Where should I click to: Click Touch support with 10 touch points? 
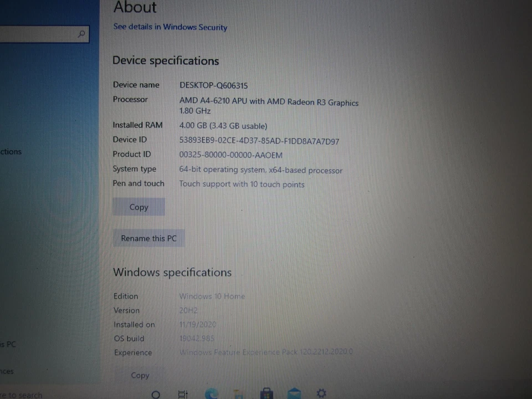[x=242, y=184]
